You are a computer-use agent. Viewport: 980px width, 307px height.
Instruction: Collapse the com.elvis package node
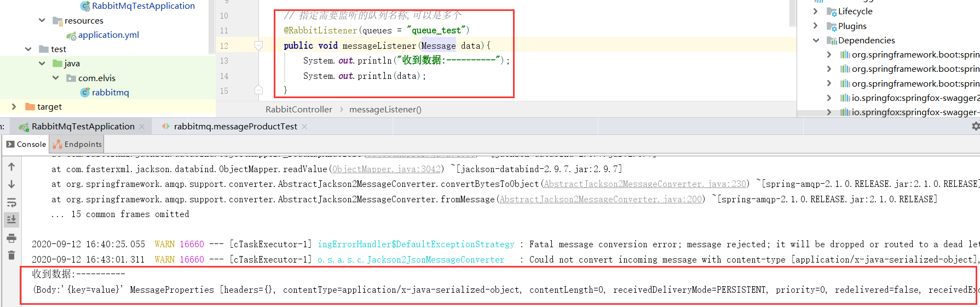[56, 78]
